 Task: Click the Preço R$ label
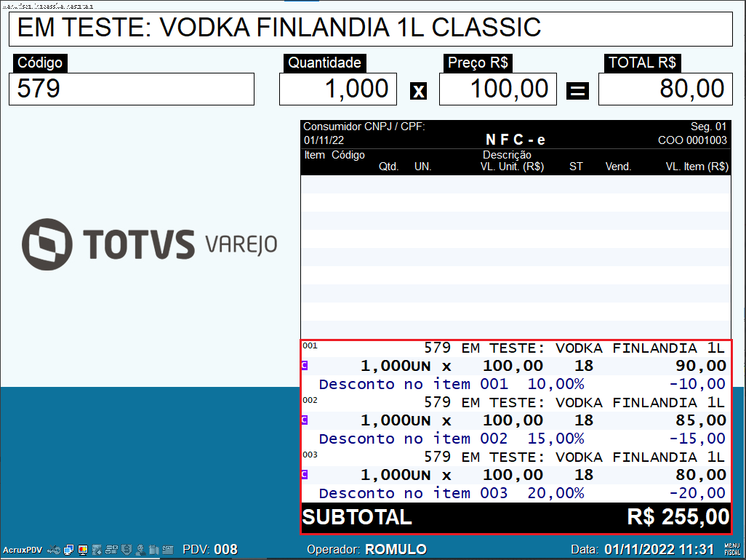pos(478,63)
